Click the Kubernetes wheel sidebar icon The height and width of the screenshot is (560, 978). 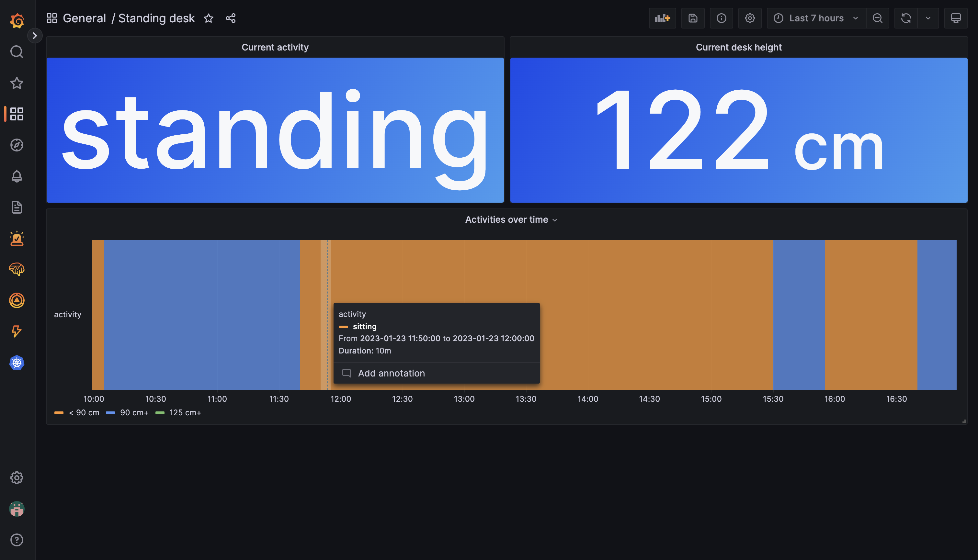[17, 363]
